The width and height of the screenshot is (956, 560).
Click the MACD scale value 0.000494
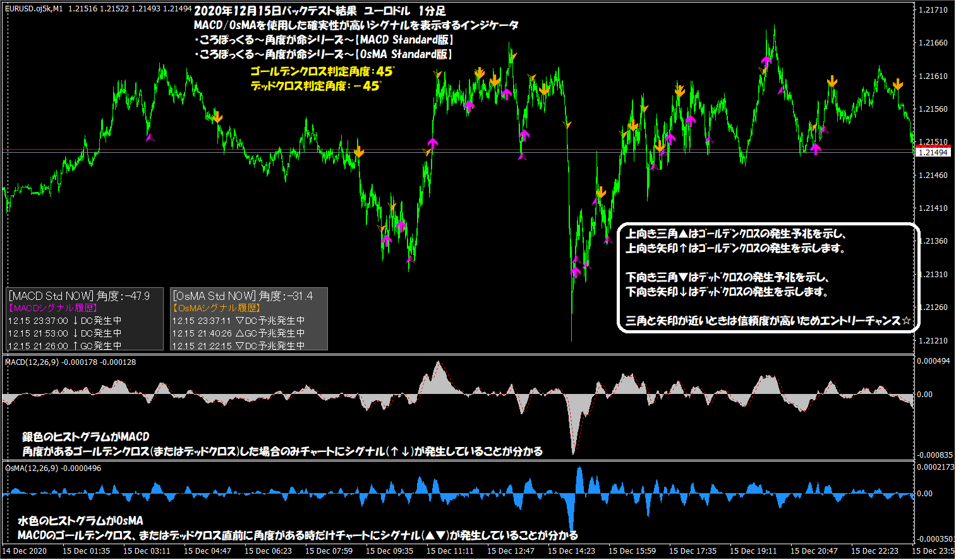(x=934, y=361)
